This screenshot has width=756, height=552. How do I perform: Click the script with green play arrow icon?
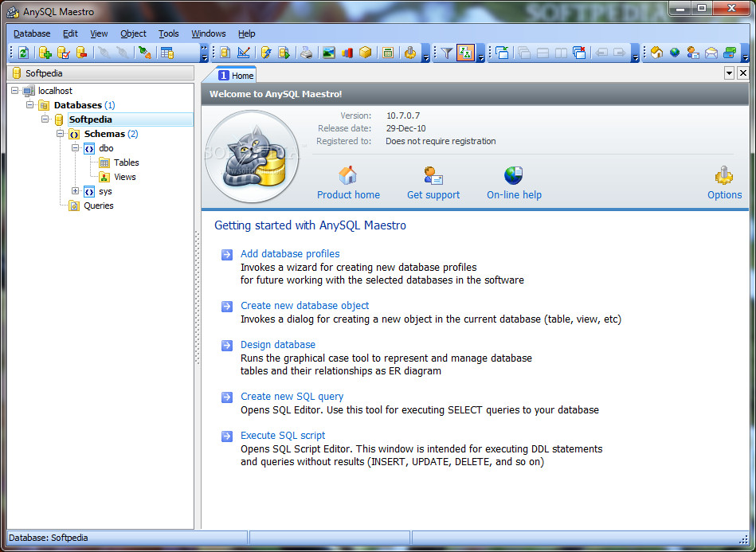click(x=284, y=53)
